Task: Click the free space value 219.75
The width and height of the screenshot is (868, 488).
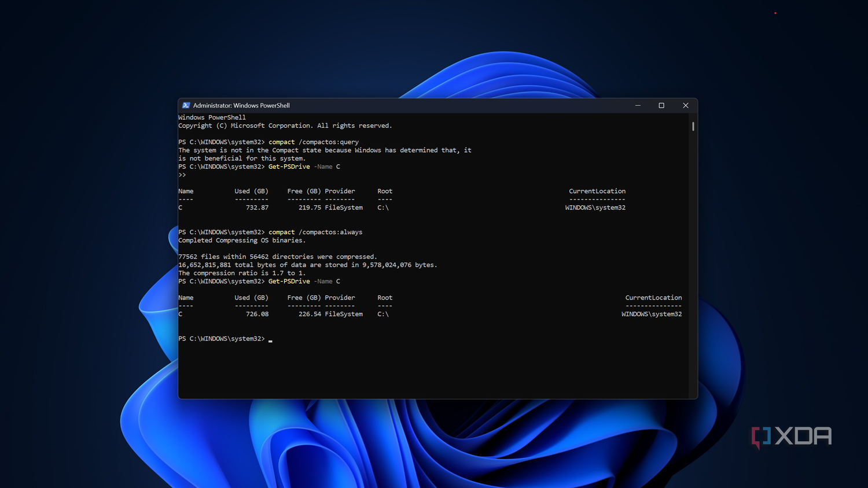Action: click(310, 208)
